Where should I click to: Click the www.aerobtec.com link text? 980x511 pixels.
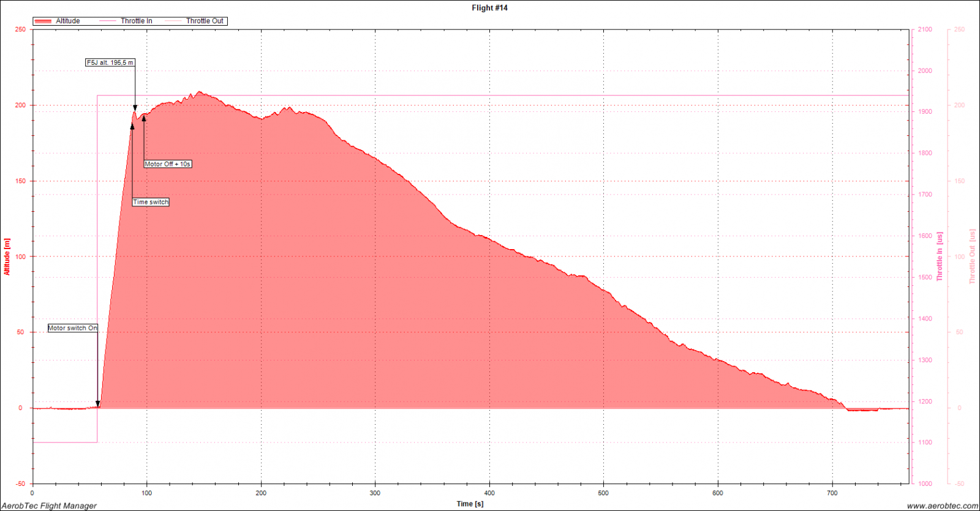point(943,505)
